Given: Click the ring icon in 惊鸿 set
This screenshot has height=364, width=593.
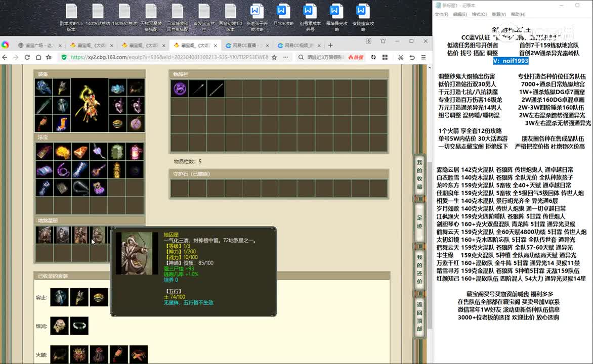Looking at the screenshot, I should click(79, 326).
